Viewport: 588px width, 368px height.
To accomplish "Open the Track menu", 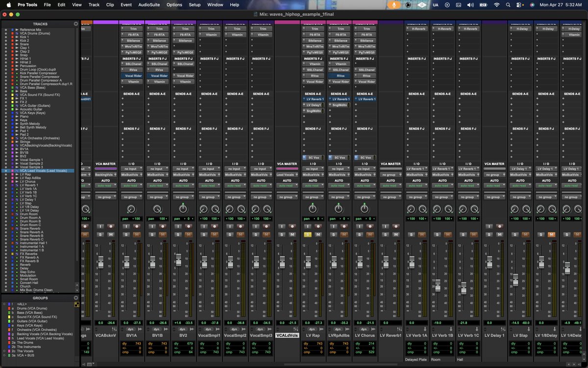I will (x=94, y=4).
